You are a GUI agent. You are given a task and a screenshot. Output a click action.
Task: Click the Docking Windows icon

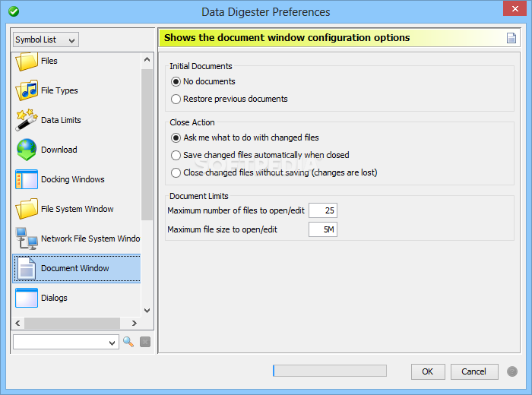pyautogui.click(x=27, y=179)
